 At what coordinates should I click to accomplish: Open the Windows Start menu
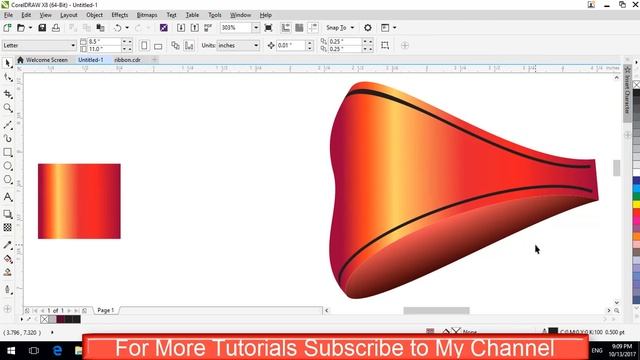tap(11, 351)
